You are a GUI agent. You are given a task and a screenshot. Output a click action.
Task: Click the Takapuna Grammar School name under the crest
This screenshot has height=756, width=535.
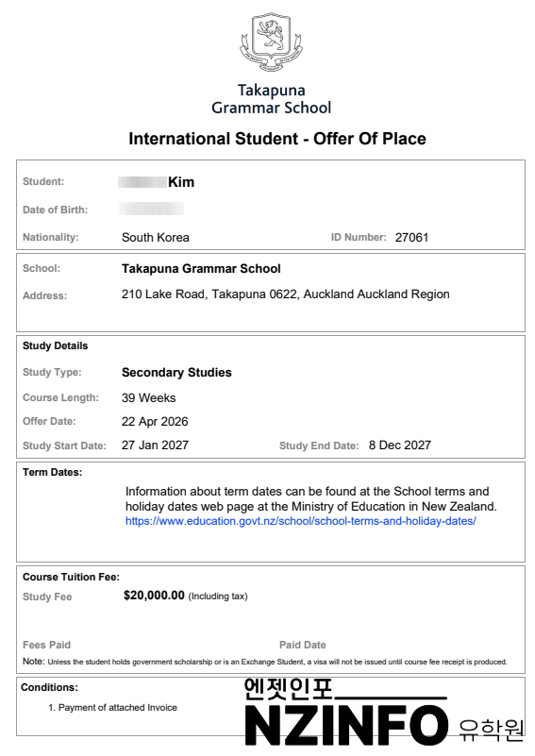(x=272, y=99)
